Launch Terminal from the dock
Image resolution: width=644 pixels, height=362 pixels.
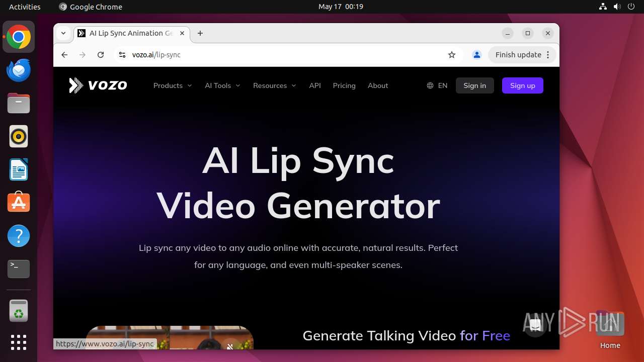[19, 269]
